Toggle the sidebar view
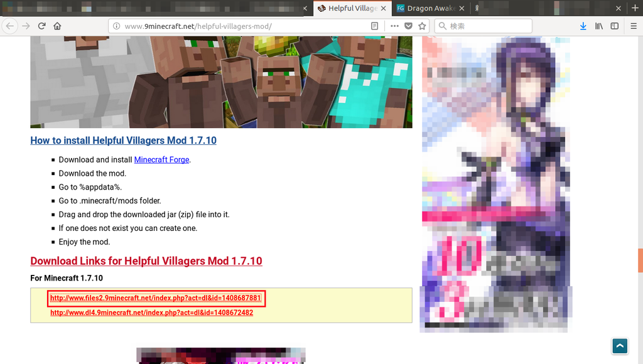 point(614,26)
